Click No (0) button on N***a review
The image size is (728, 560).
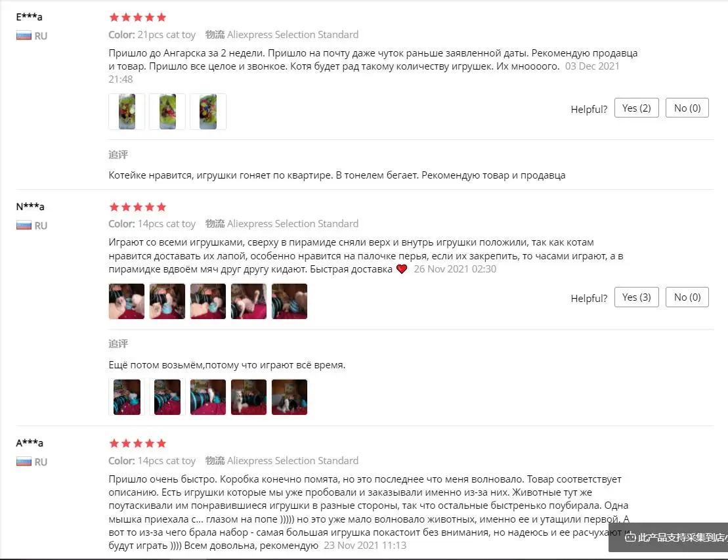(x=687, y=297)
